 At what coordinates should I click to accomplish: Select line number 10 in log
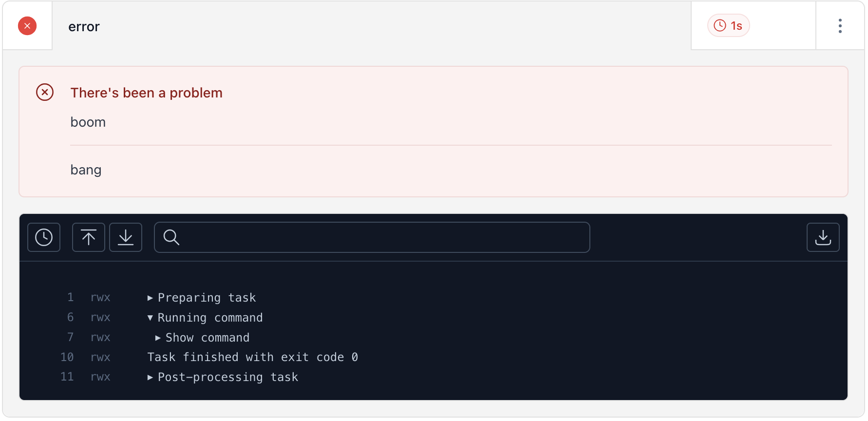click(x=67, y=357)
